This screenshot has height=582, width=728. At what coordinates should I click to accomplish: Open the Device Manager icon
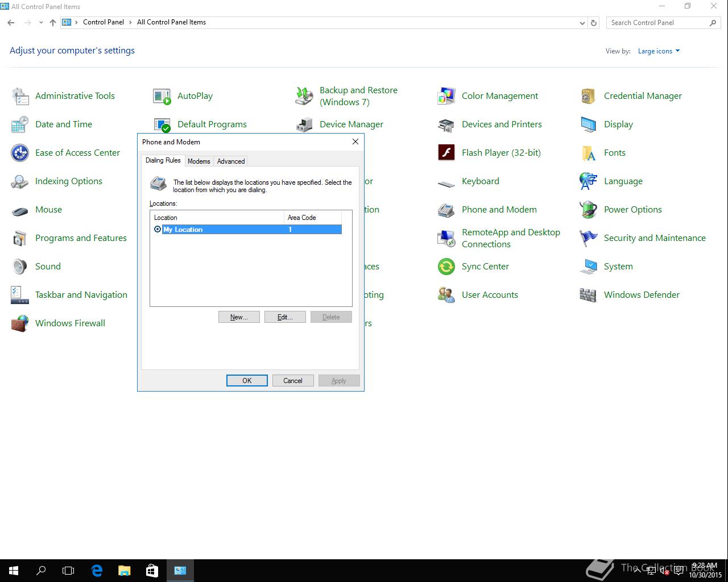click(304, 124)
